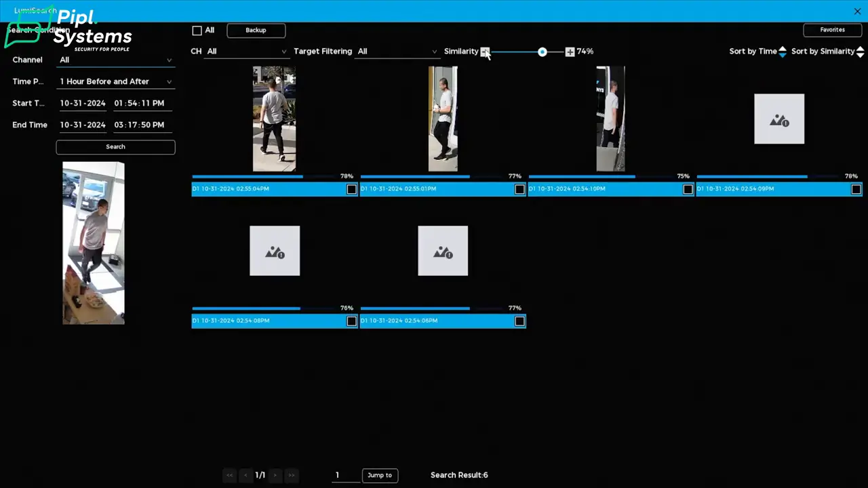This screenshot has width=868, height=488.
Task: Open the 77% match thumbnail at 02:55:01PM
Action: pyautogui.click(x=443, y=119)
